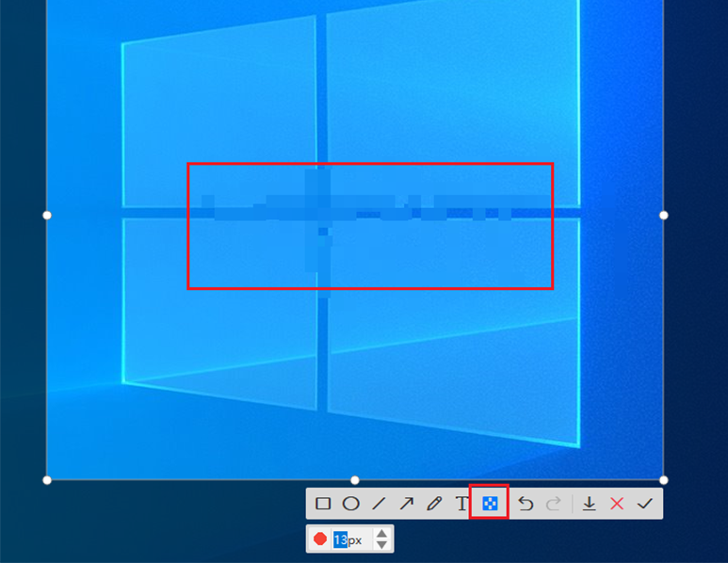The width and height of the screenshot is (728, 563).
Task: Redo the annotation
Action: tap(554, 504)
